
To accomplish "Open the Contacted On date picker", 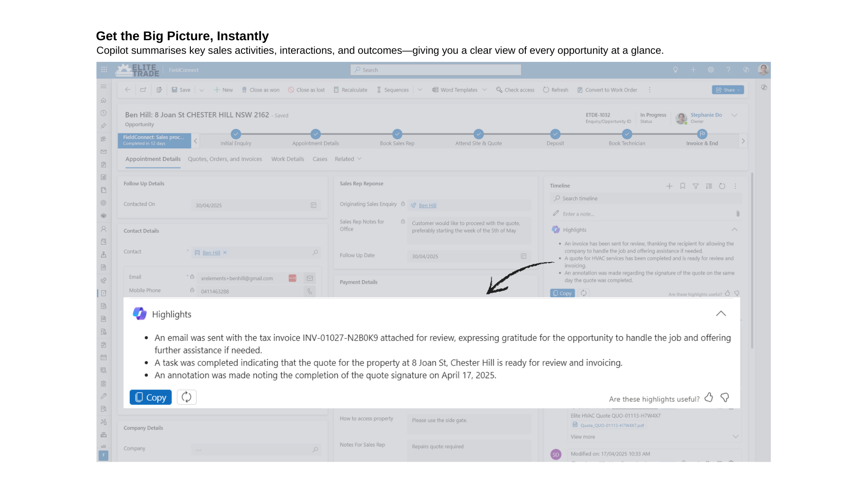I will [x=313, y=205].
